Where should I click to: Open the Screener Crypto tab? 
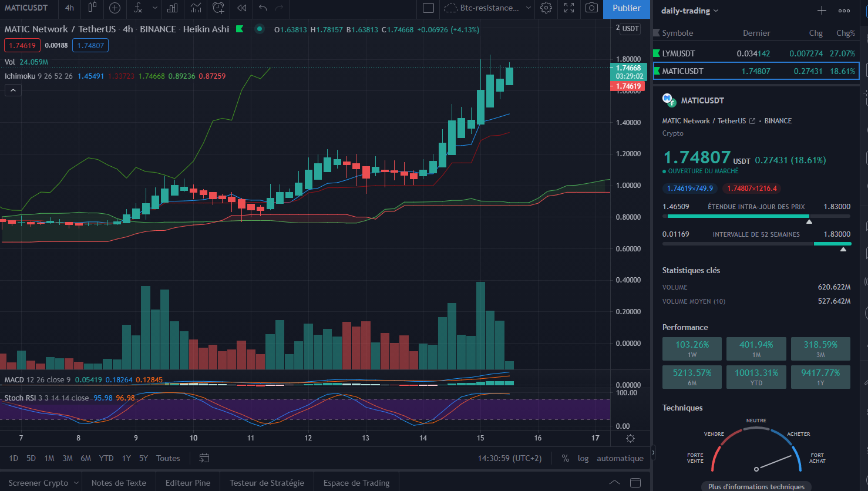point(38,483)
